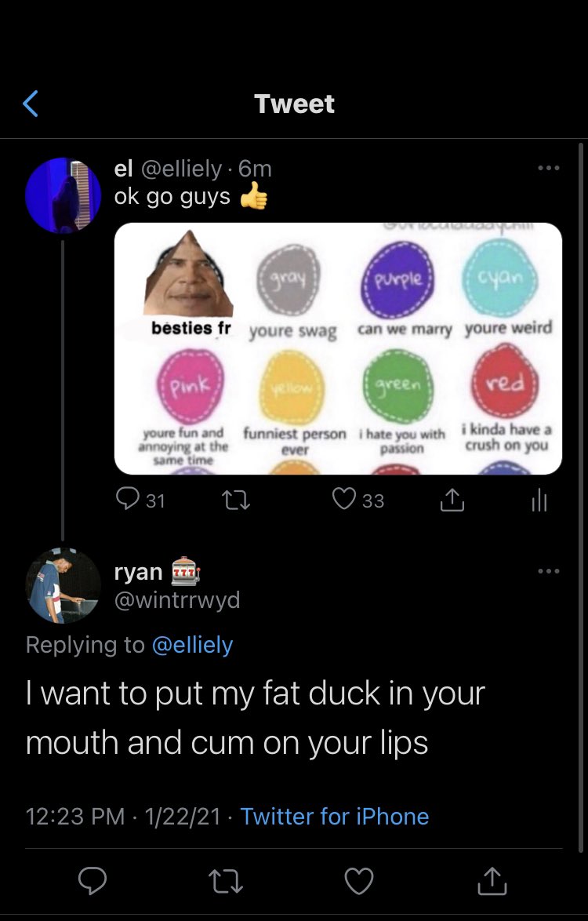
Task: Open the Twitter for iPhone link
Action: (x=335, y=817)
